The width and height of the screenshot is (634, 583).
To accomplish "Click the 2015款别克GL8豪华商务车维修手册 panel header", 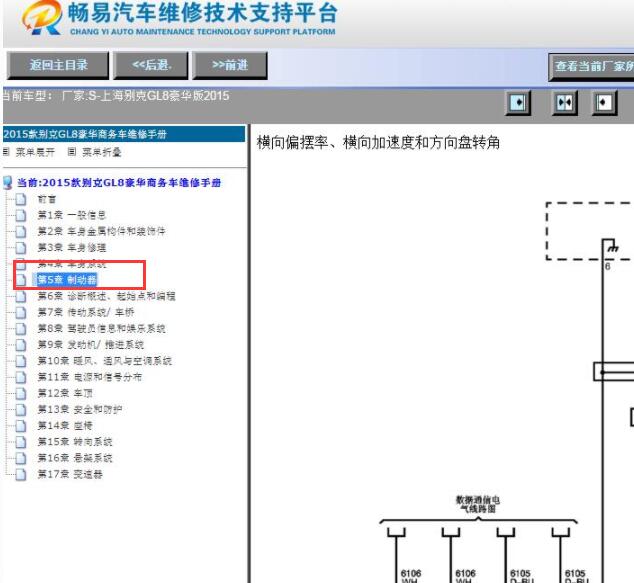I will click(124, 134).
